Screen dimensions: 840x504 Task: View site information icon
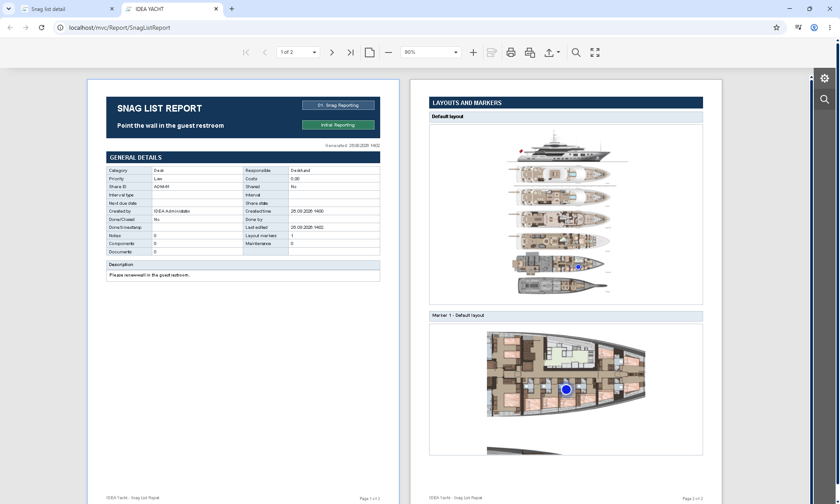pyautogui.click(x=60, y=28)
